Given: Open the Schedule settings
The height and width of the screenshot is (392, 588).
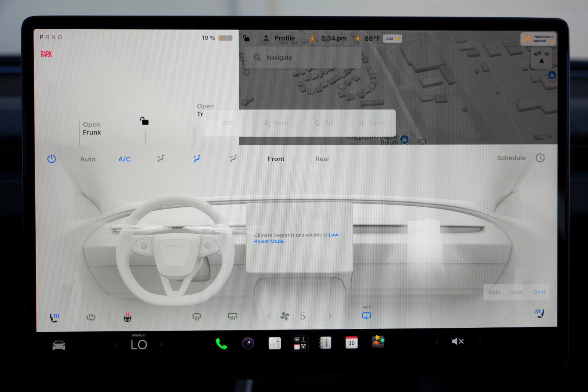Looking at the screenshot, I should (x=511, y=158).
